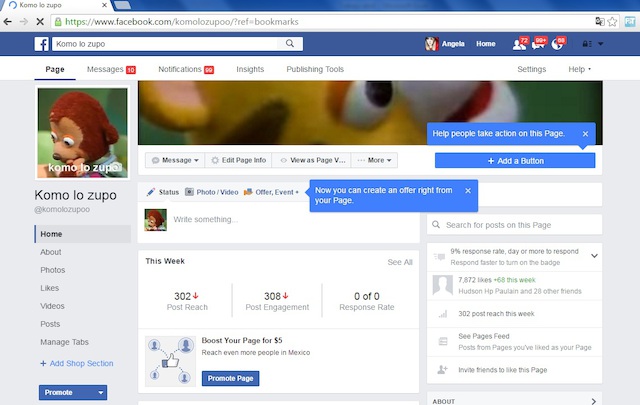
Task: Click See All in This Week
Action: [400, 262]
